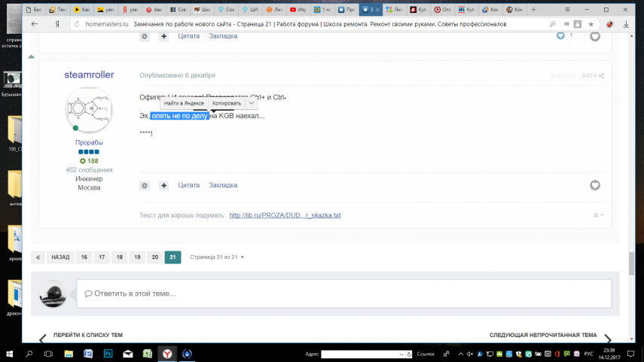Viewport: 644px width, 362px height.
Task: Open the lib.ru signature link
Action: (x=285, y=215)
